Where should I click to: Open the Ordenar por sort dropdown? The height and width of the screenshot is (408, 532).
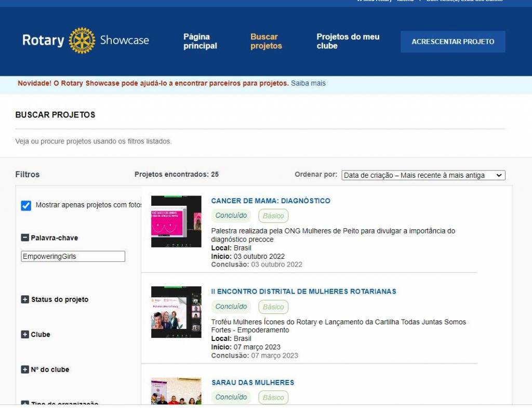[x=423, y=175]
